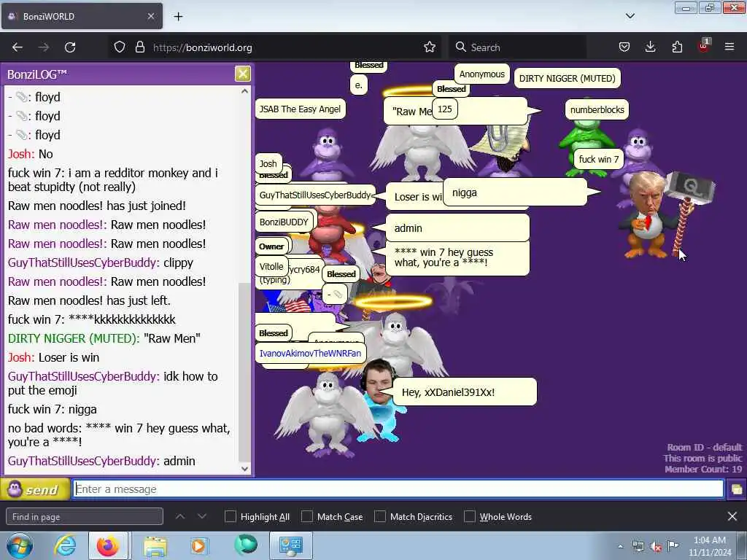Image resolution: width=747 pixels, height=560 pixels.
Task: Switch to Firefox taskbar button
Action: pos(108,545)
